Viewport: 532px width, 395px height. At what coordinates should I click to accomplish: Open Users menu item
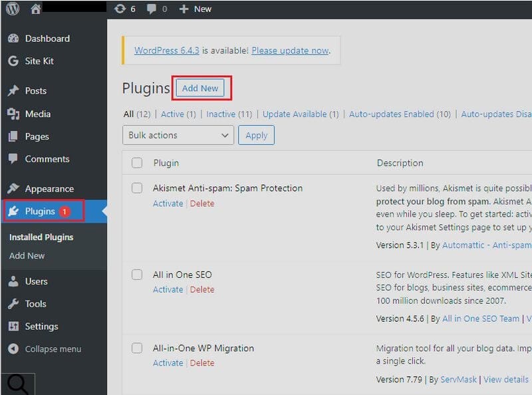37,281
